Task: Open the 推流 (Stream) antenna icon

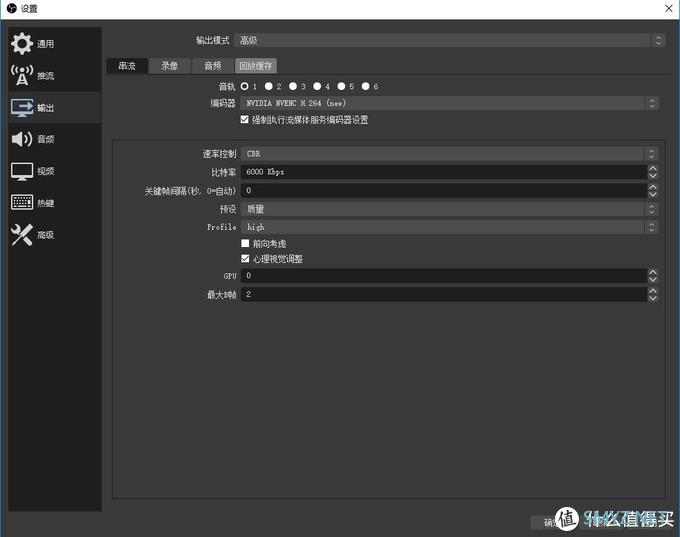Action: [x=22, y=75]
